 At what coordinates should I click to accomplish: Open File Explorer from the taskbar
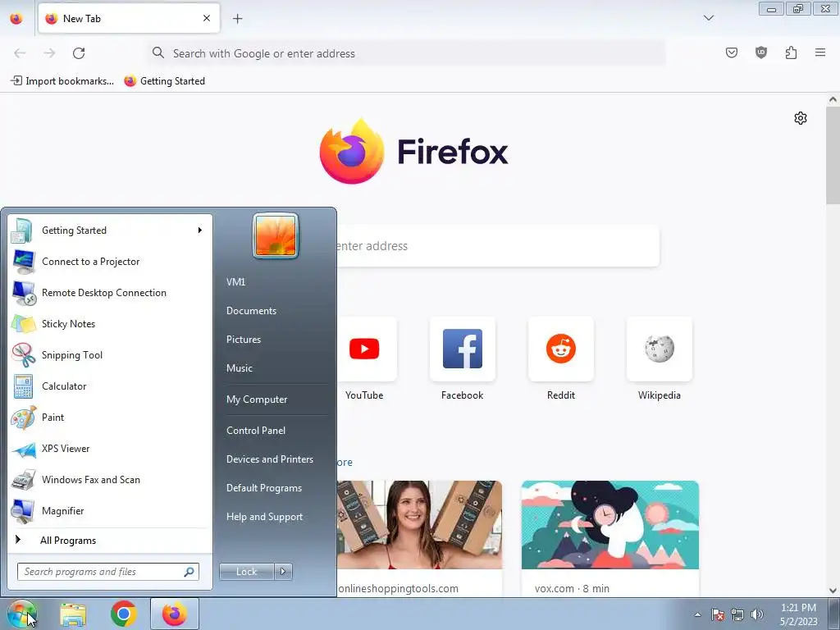[73, 614]
